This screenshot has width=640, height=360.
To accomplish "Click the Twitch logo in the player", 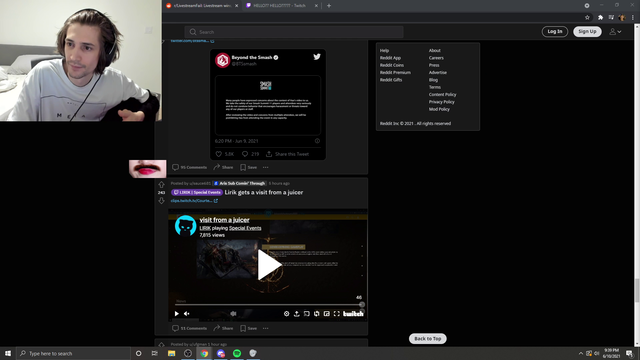I will [353, 313].
